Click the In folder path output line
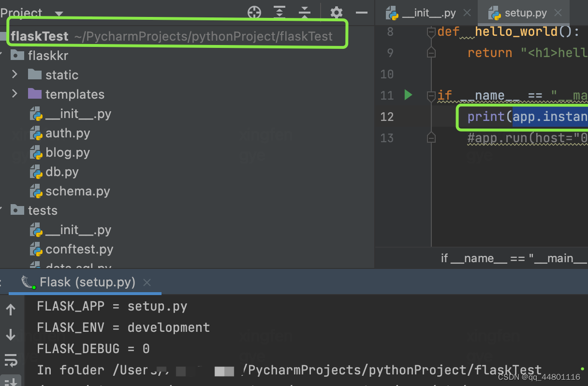This screenshot has width=588, height=386. (289, 370)
